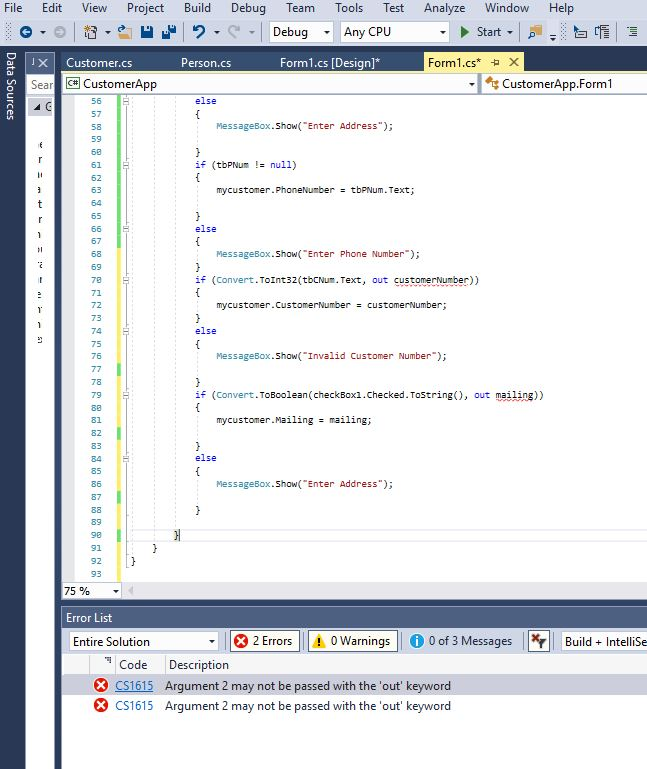Screen dimensions: 647x769
Task: Click the horizontal scrollbar left arrow
Action: point(130,591)
